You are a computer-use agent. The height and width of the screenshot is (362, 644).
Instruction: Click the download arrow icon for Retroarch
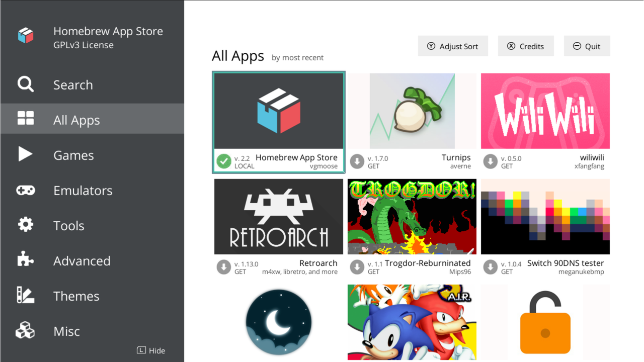[224, 267]
